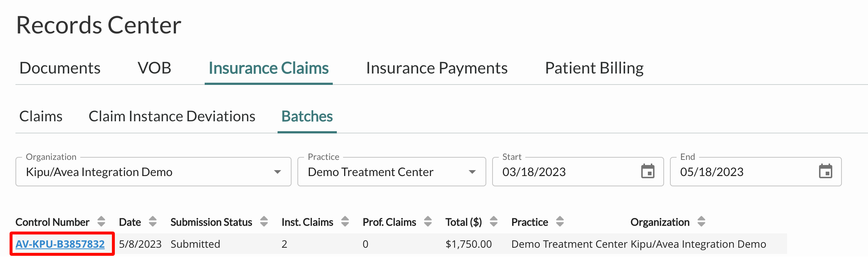The image size is (868, 258).
Task: Sort by Total ($) column arrows
Action: click(494, 222)
